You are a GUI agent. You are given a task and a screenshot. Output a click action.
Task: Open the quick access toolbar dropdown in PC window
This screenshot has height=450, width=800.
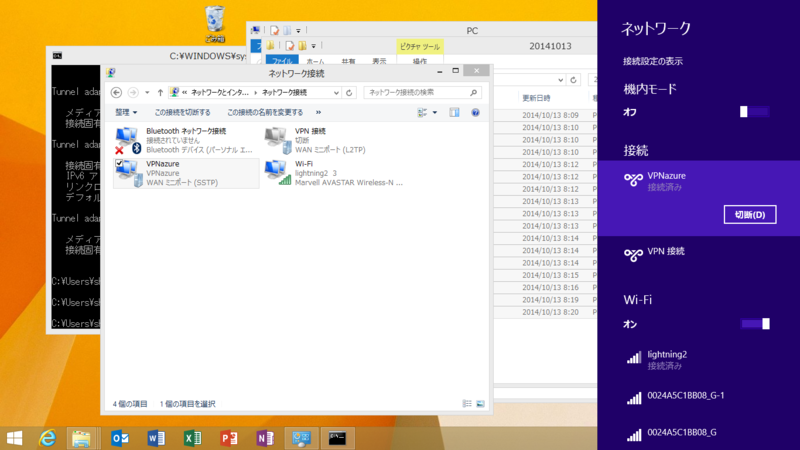[x=298, y=31]
